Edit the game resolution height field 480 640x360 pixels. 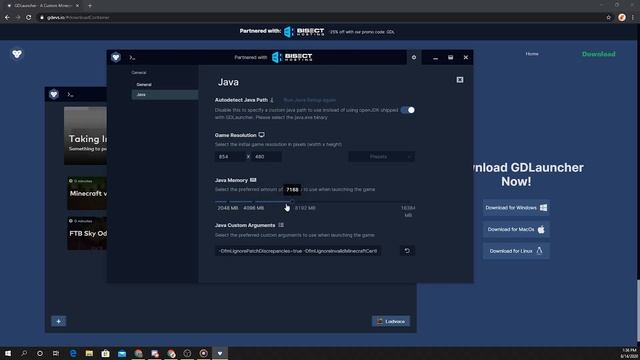(266, 157)
